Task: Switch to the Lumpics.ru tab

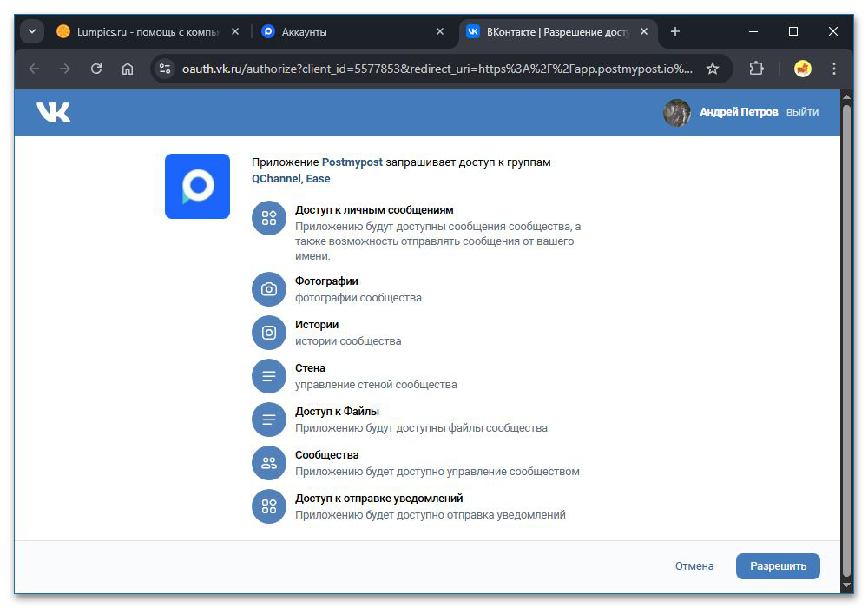Action: click(x=147, y=32)
